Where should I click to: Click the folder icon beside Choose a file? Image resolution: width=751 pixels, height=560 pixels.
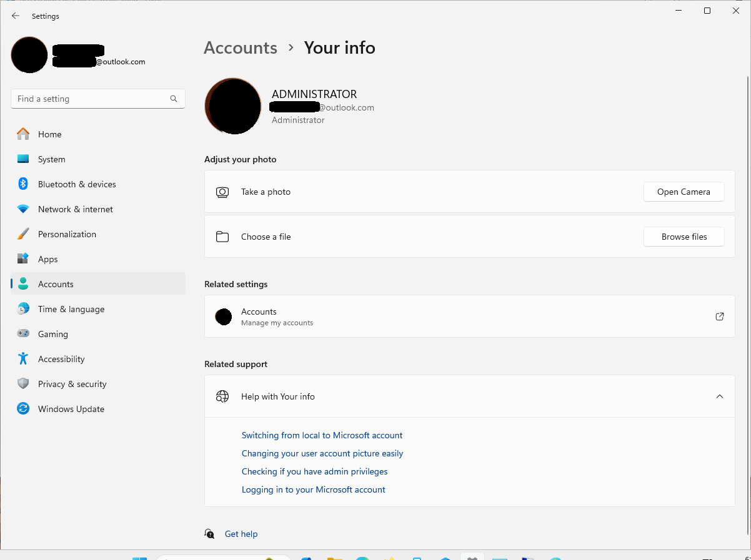tap(222, 237)
